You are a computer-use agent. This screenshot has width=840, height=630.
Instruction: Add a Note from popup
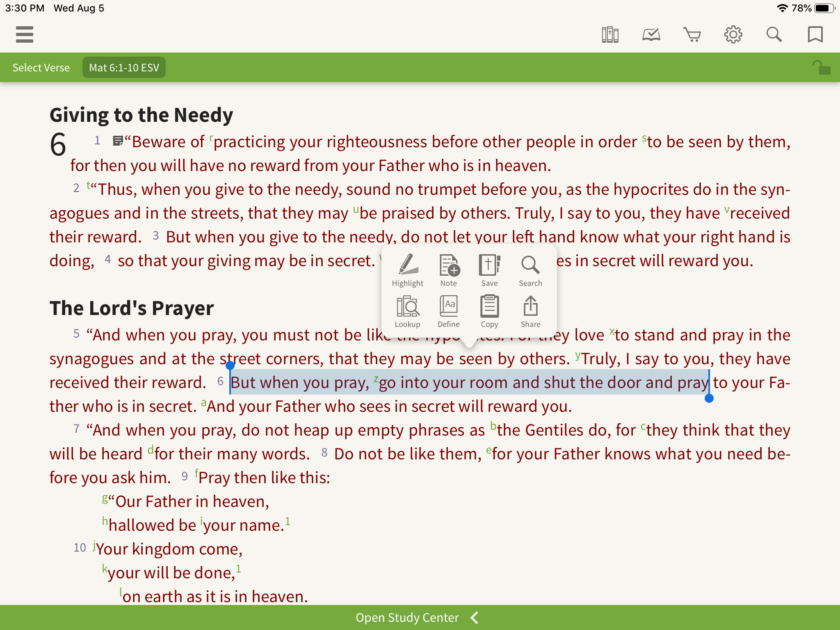(448, 270)
